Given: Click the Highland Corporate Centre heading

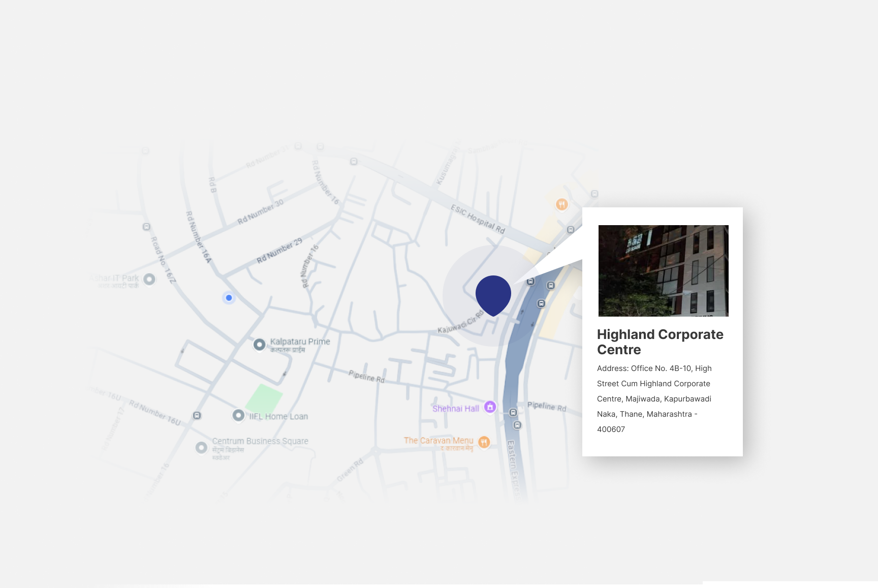Looking at the screenshot, I should [x=660, y=342].
